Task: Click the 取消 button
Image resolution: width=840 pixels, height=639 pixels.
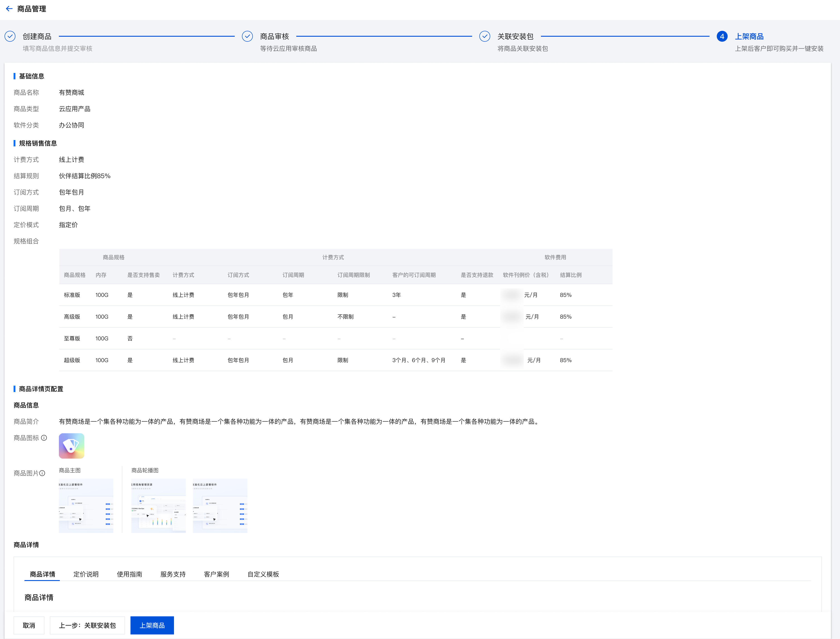Action: click(x=29, y=625)
